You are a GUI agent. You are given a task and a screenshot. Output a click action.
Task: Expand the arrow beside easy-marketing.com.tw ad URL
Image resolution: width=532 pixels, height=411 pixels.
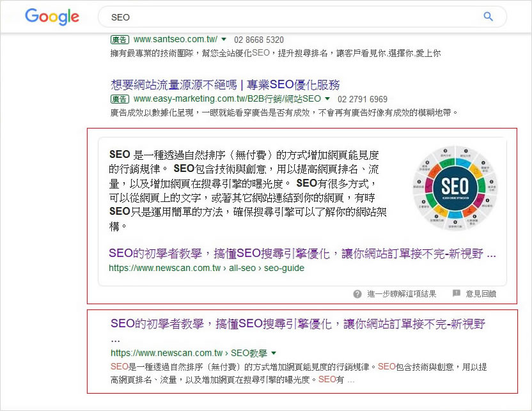[x=327, y=99]
